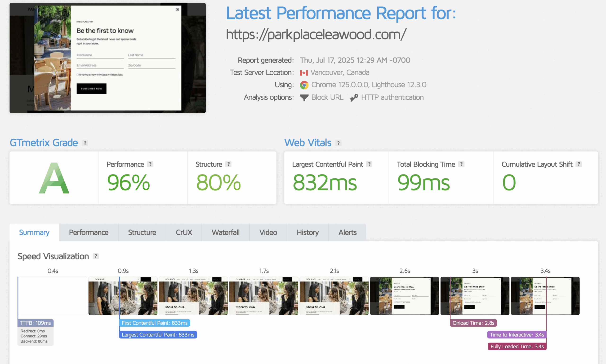606x364 pixels.
Task: Select the 0.9s filmstrip frame
Action: (123, 296)
